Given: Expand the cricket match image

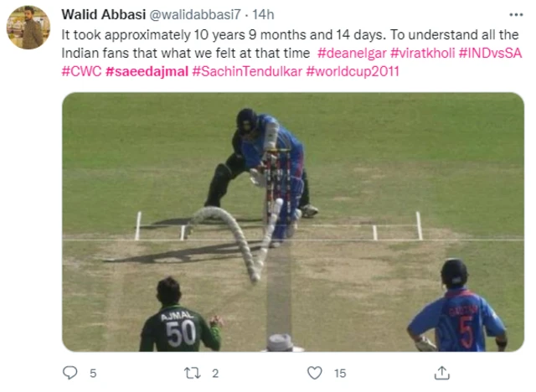Looking at the screenshot, I should (x=292, y=222).
